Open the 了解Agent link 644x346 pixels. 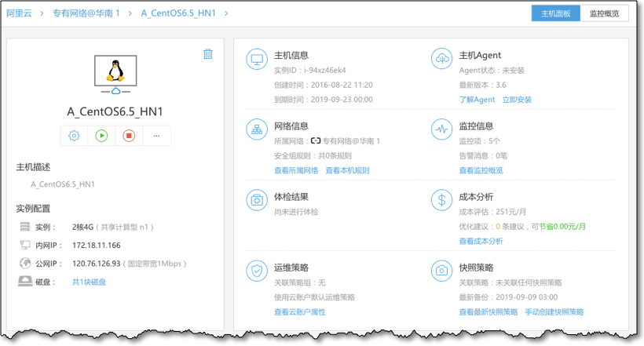(477, 100)
